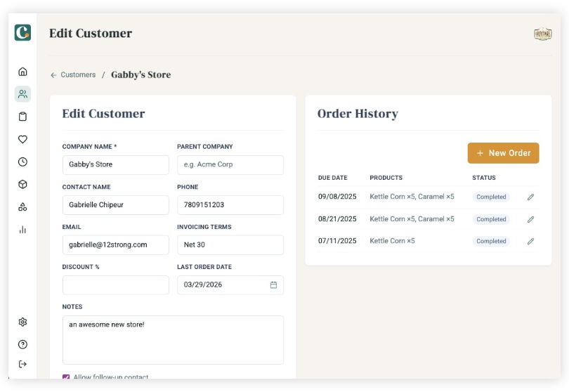Open the settings gear icon in sidebar
Image resolution: width=569 pixels, height=392 pixels.
[x=22, y=322]
